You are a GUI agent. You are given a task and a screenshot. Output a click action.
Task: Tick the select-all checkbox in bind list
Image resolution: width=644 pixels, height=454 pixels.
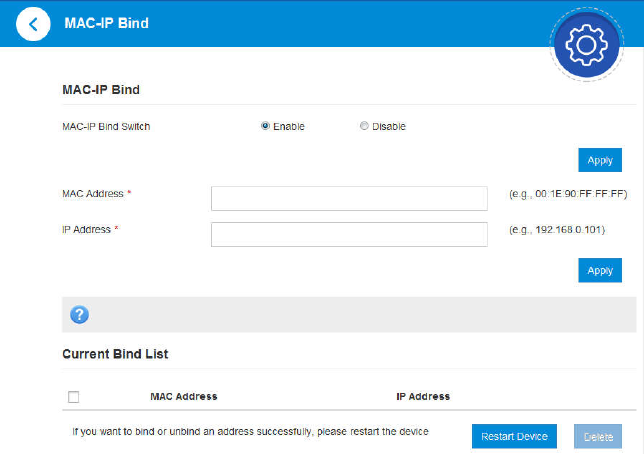73,397
